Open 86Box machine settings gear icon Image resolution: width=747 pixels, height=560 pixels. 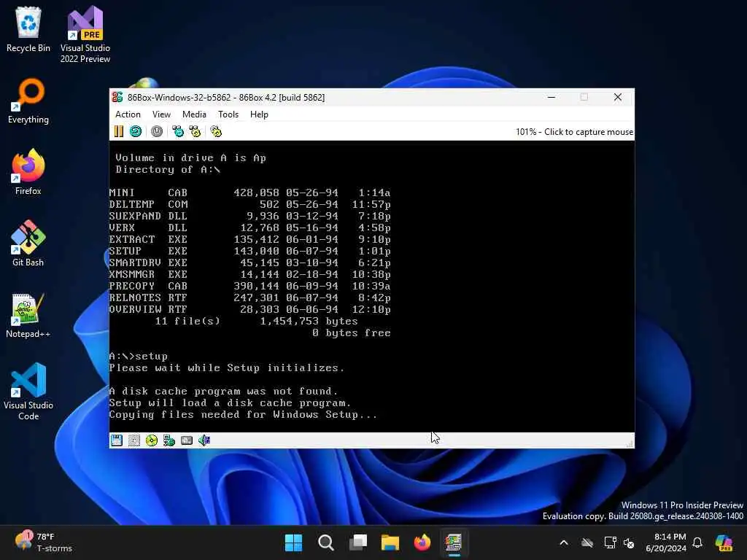tap(216, 131)
